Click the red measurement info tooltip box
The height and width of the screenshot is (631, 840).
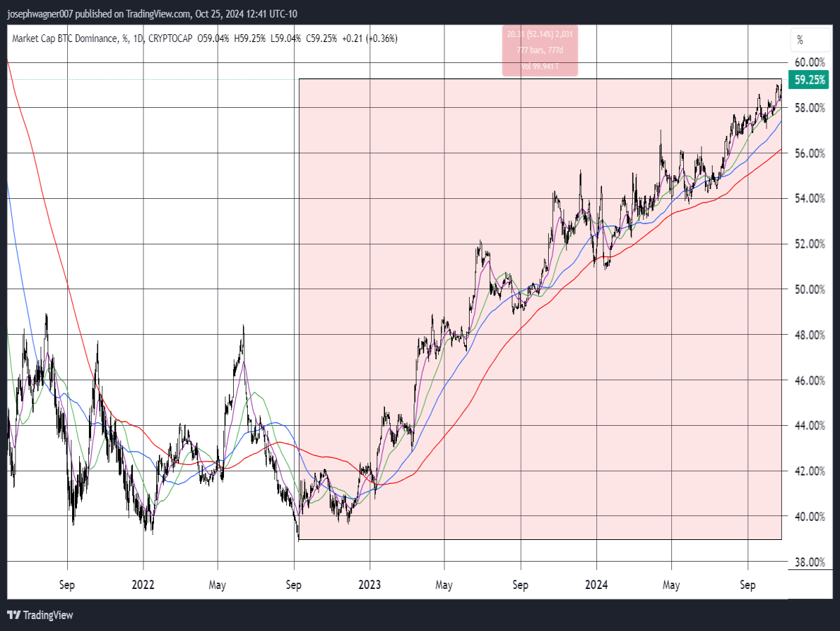point(540,50)
